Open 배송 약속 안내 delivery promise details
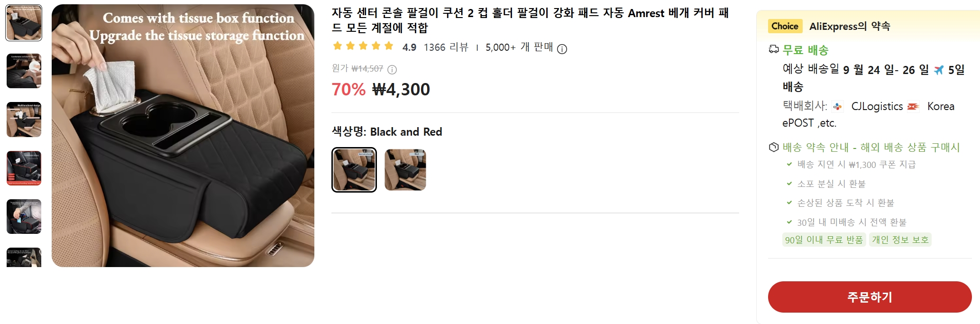980x324 pixels. tap(871, 148)
